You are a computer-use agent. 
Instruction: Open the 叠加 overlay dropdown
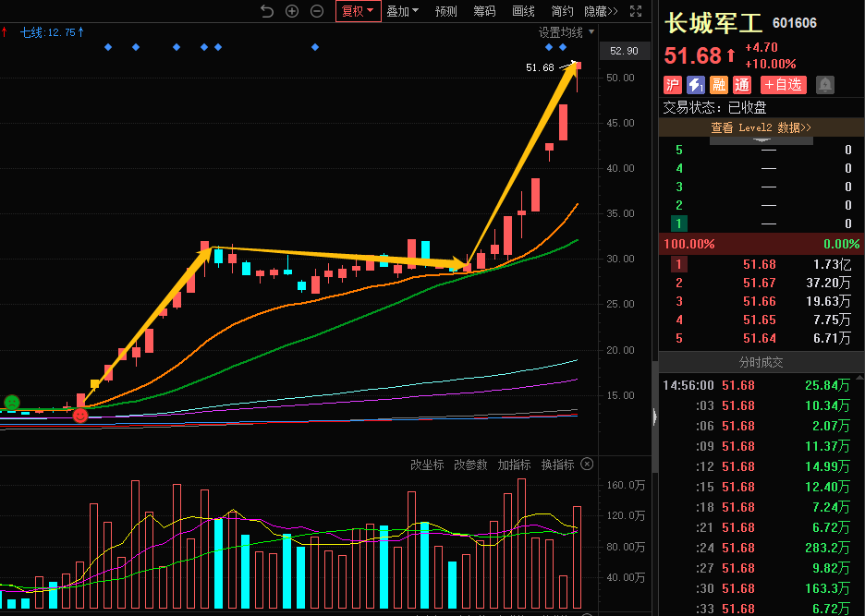(x=402, y=11)
